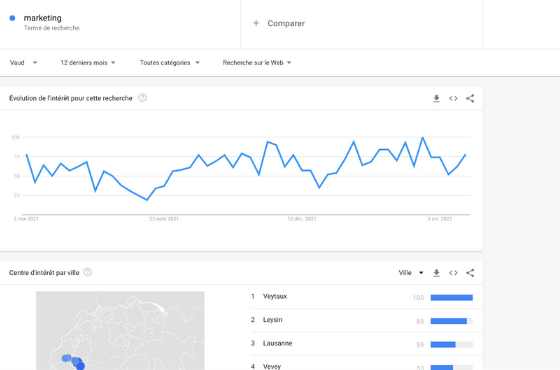
Task: Open the Vaud region dropdown
Action: [24, 62]
